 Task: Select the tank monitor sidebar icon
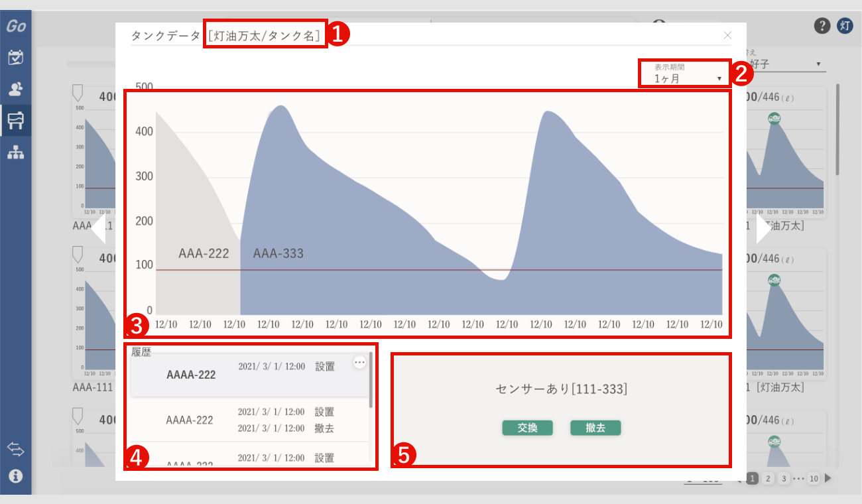point(15,120)
